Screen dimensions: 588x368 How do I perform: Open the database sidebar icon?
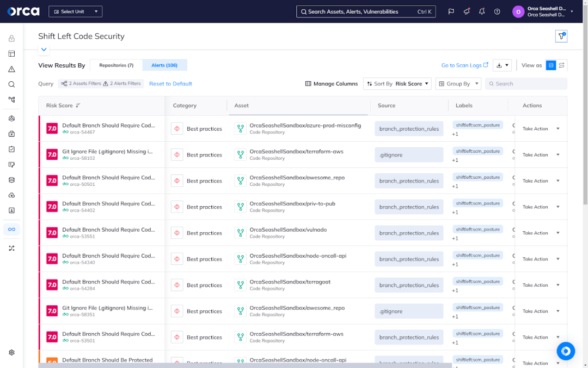11,180
